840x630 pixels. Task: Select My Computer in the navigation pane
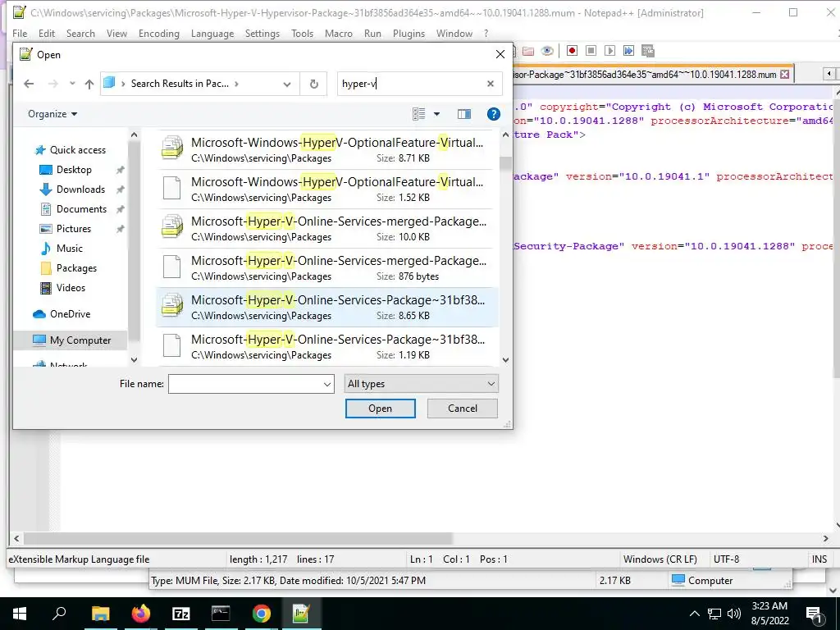pyautogui.click(x=72, y=340)
